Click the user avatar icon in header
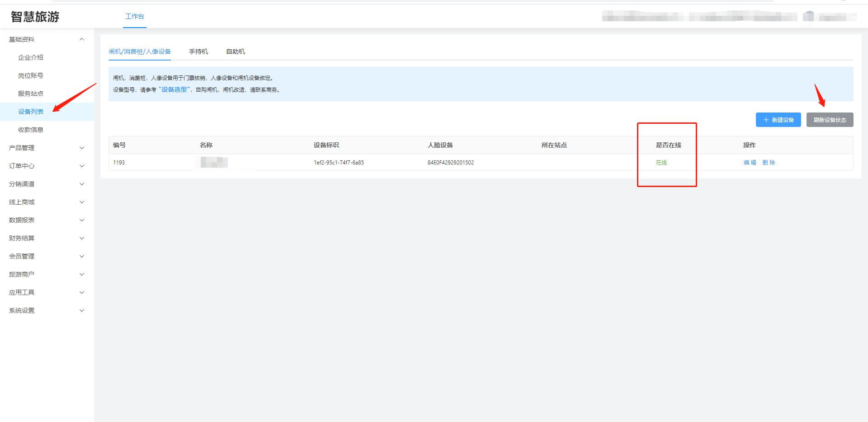Image resolution: width=868 pixels, height=422 pixels. tap(808, 17)
